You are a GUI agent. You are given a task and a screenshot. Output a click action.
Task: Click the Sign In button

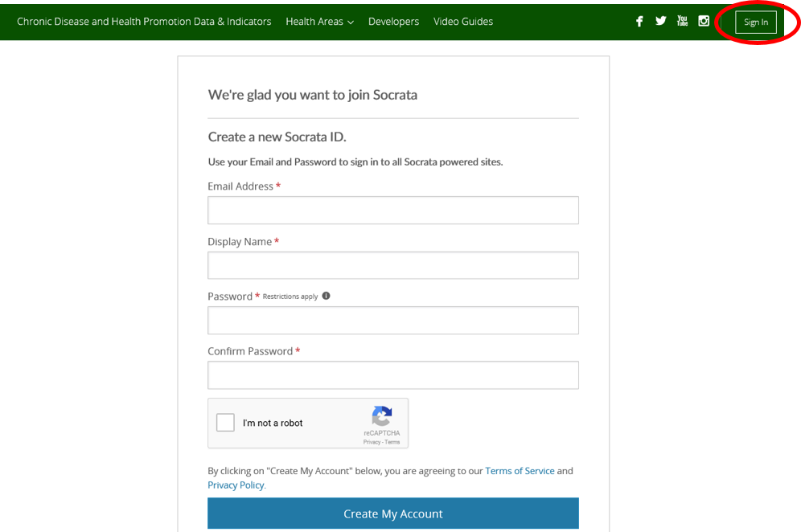pos(755,22)
